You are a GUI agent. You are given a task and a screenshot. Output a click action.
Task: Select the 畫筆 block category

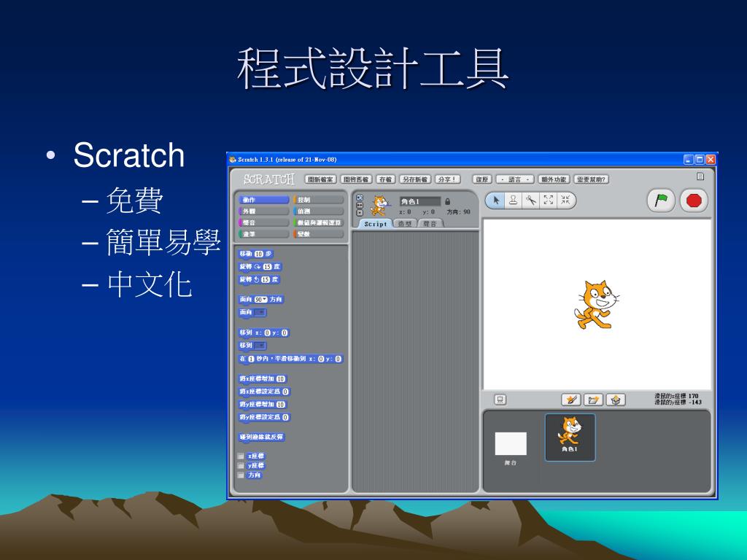tap(263, 234)
